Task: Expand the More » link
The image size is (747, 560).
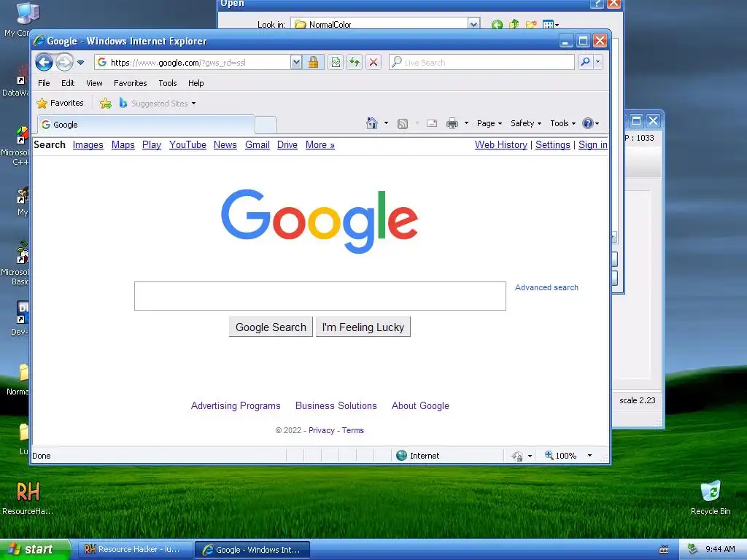Action: click(320, 145)
